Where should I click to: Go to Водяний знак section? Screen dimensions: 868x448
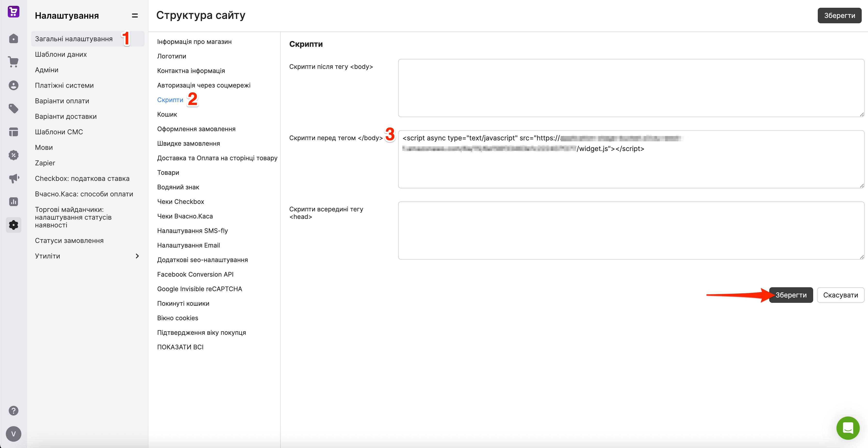pos(178,187)
